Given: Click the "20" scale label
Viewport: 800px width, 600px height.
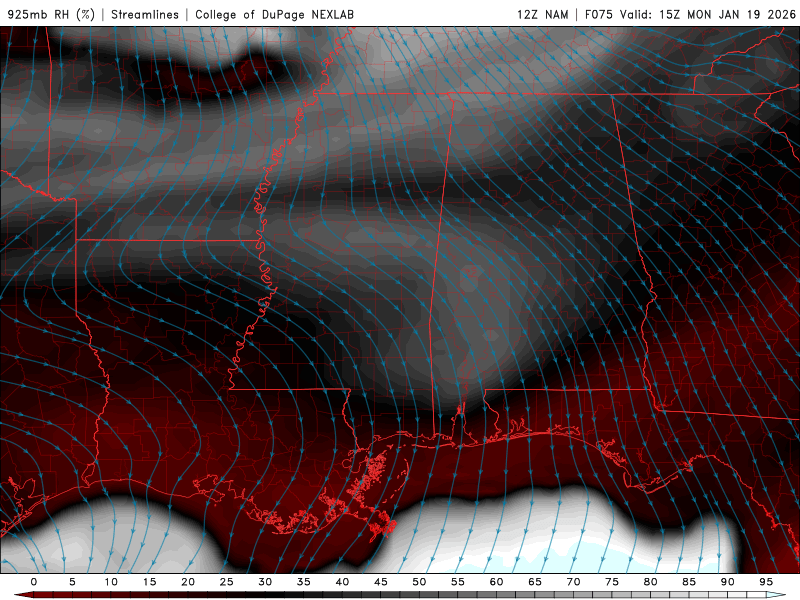Looking at the screenshot, I should 188,582.
